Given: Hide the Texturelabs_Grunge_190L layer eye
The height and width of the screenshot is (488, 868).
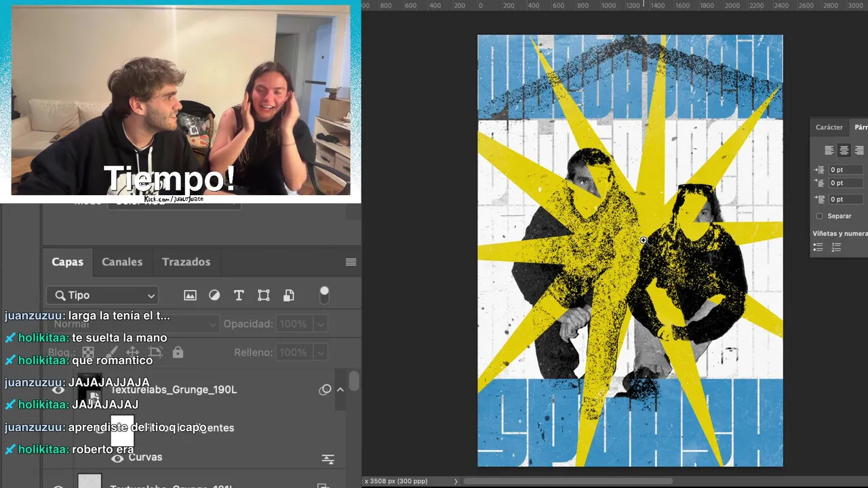Looking at the screenshot, I should point(58,390).
